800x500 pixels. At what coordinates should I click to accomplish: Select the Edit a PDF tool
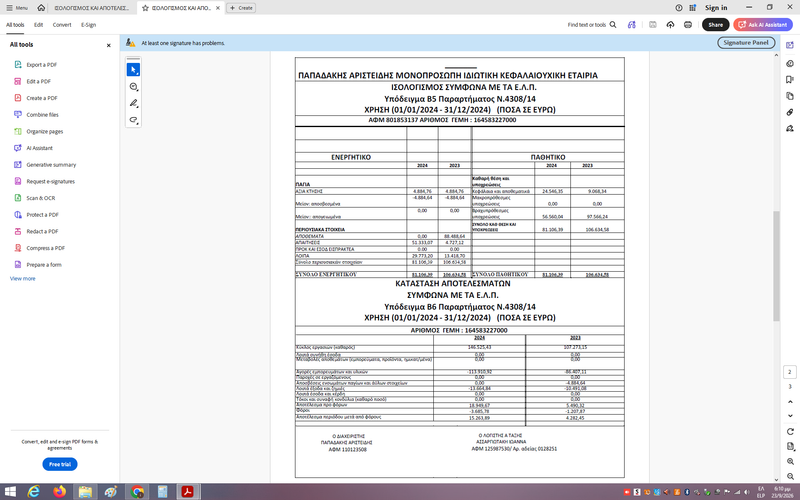(33, 82)
